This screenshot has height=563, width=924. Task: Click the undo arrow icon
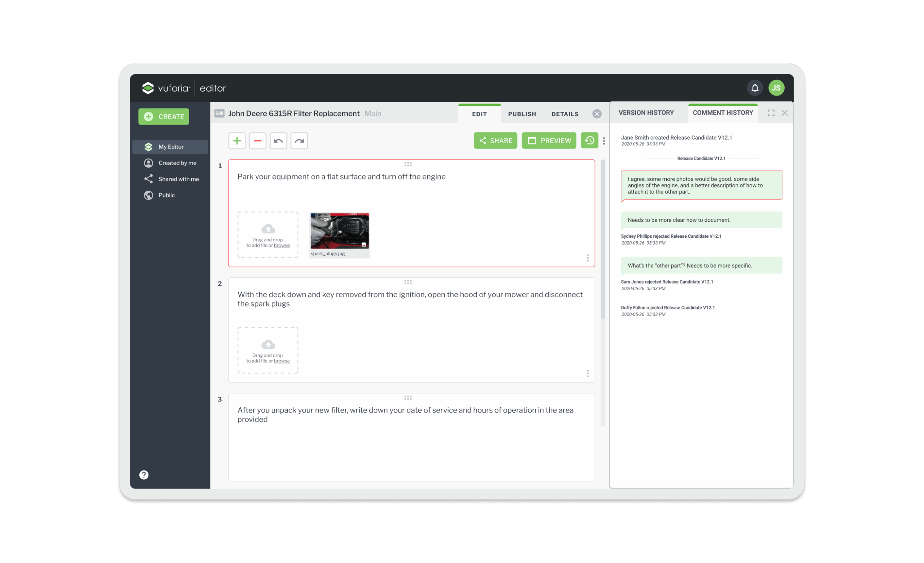click(278, 141)
